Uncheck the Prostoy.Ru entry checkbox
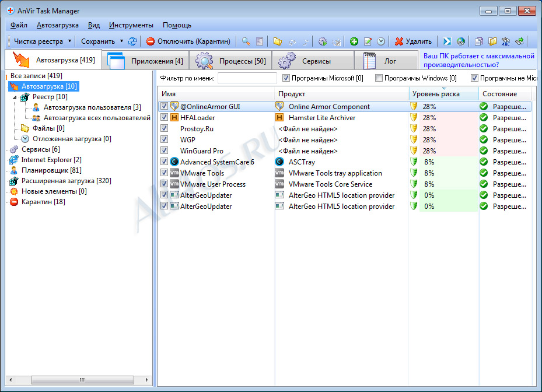This screenshot has height=392, width=542. coord(164,128)
